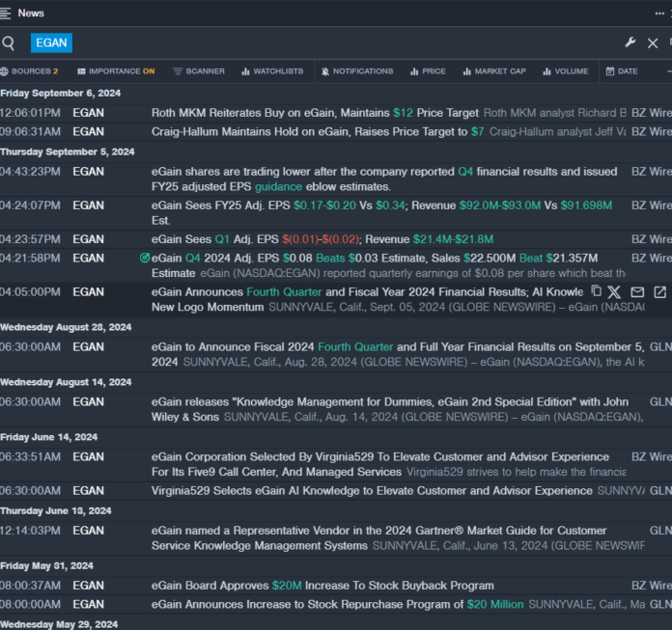This screenshot has height=630, width=672.
Task: Open the Knowledge Management for Dummies story
Action: tap(390, 409)
